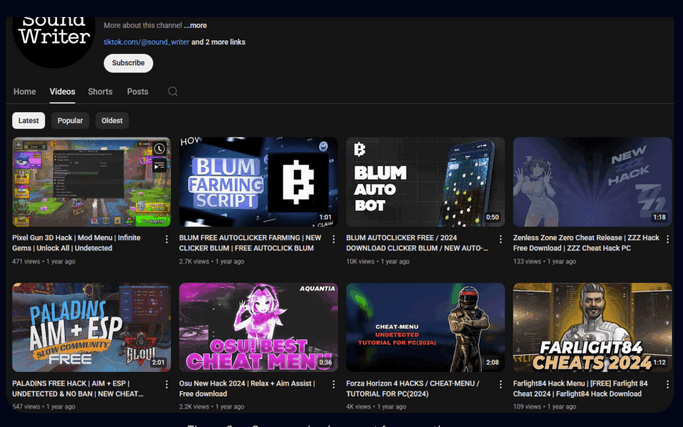Open options menu for Osu New Hack video
Image resolution: width=683 pixels, height=427 pixels.
click(x=334, y=384)
